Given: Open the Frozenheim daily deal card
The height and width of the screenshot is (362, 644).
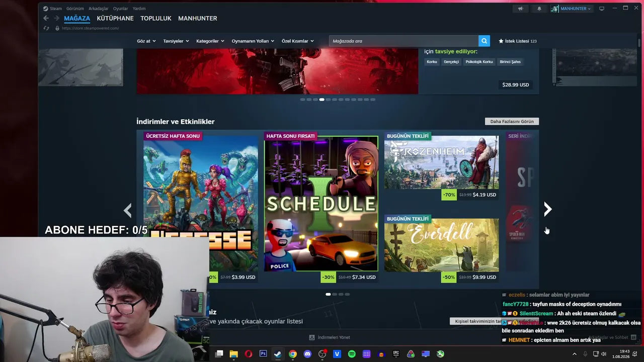Looking at the screenshot, I should point(442,162).
